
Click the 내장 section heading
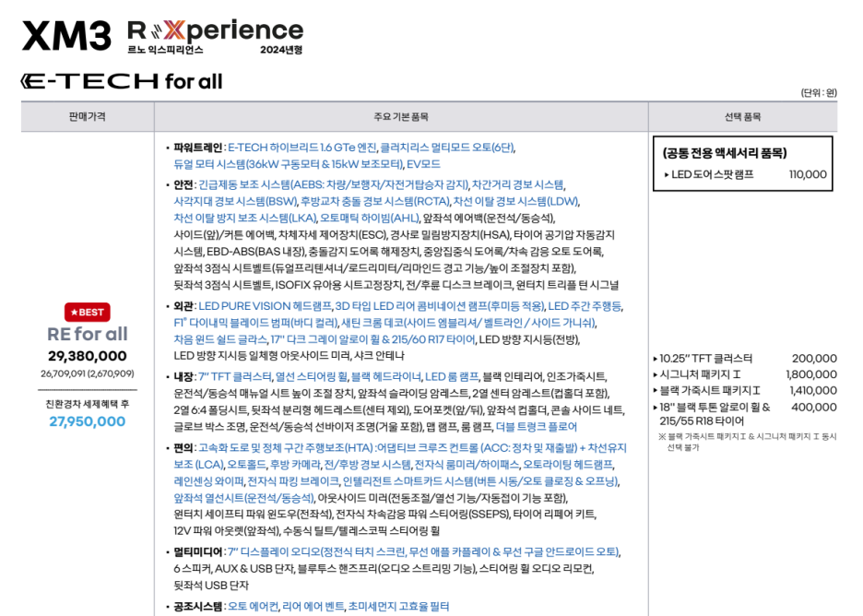pos(183,376)
